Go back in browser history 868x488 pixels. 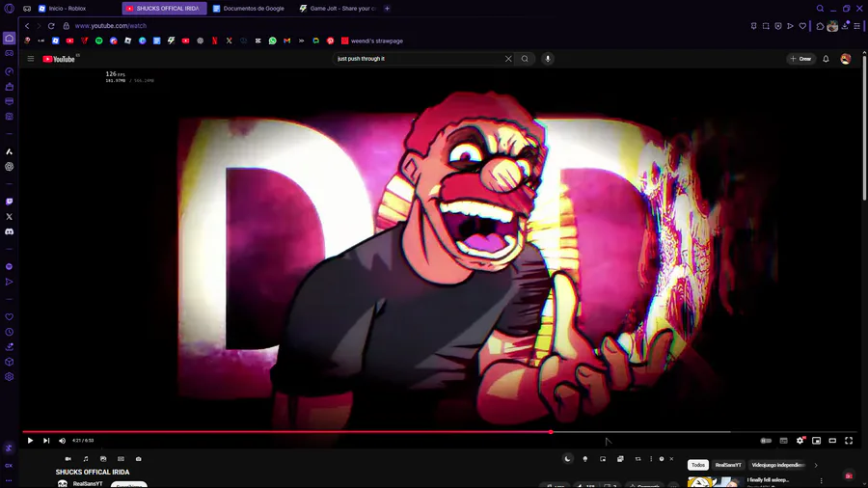point(27,25)
